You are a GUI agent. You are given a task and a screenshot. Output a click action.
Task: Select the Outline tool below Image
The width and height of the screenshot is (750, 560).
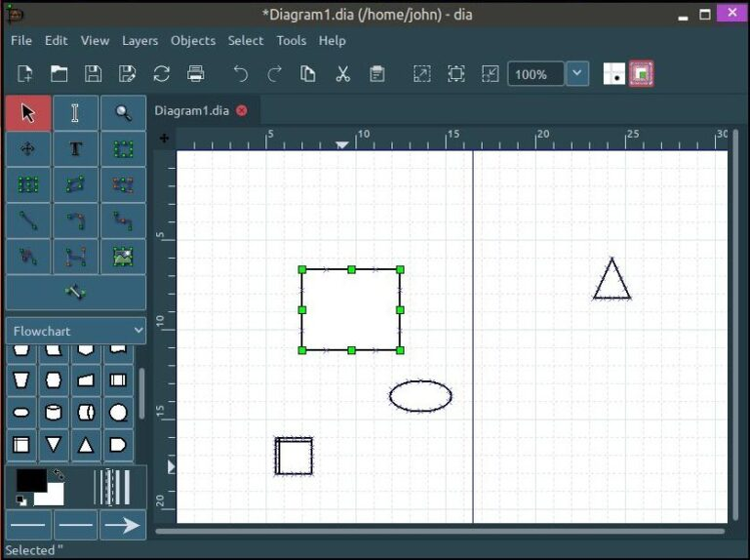click(x=75, y=292)
